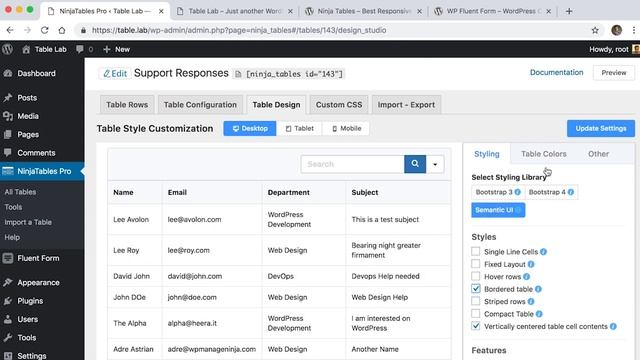Show info icon for Bordered table
Image resolution: width=640 pixels, height=360 pixels.
[538, 289]
